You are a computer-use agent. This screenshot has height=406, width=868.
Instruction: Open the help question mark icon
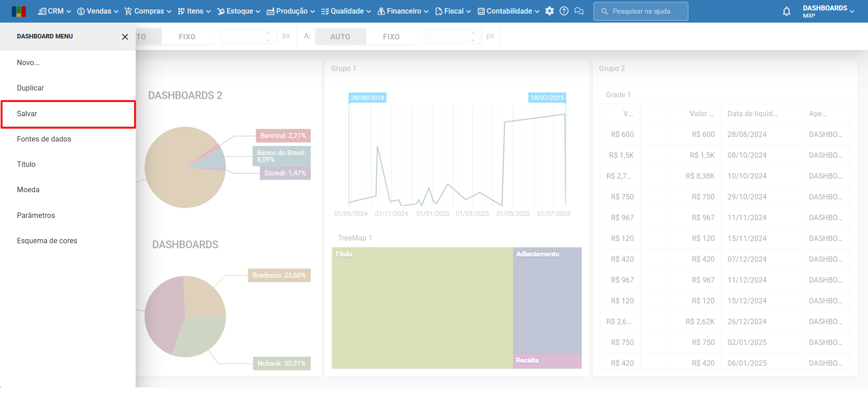[x=564, y=11]
